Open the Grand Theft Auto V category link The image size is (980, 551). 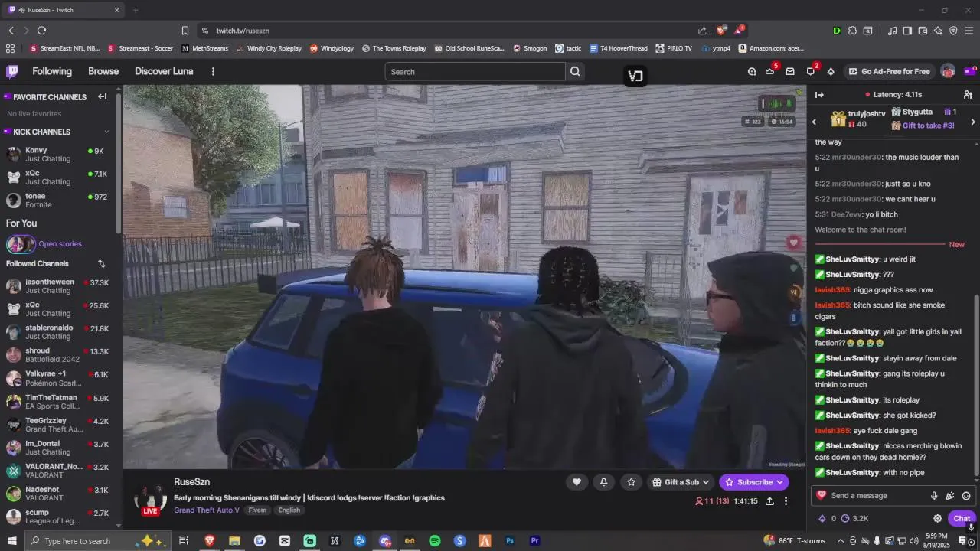tap(207, 510)
